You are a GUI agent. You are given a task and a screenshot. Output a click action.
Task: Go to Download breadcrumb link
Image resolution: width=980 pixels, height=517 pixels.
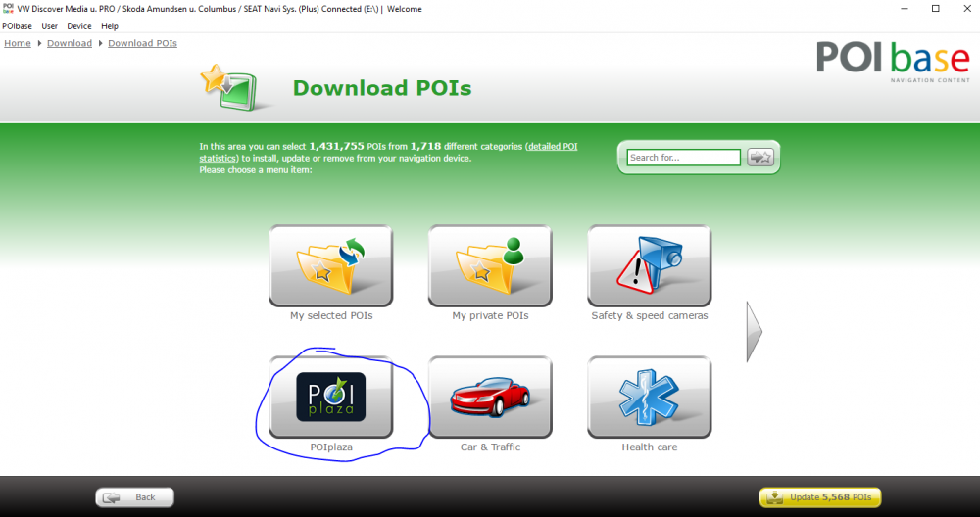(70, 43)
